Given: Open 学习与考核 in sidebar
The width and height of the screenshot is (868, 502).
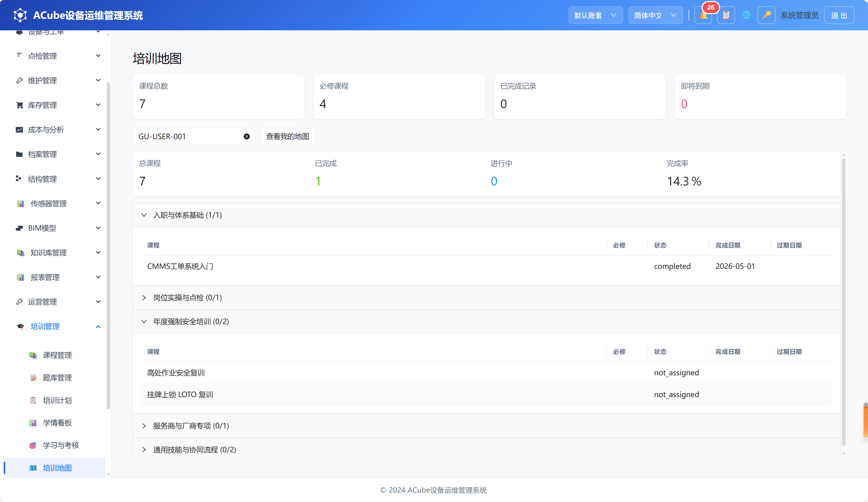Looking at the screenshot, I should tap(57, 445).
